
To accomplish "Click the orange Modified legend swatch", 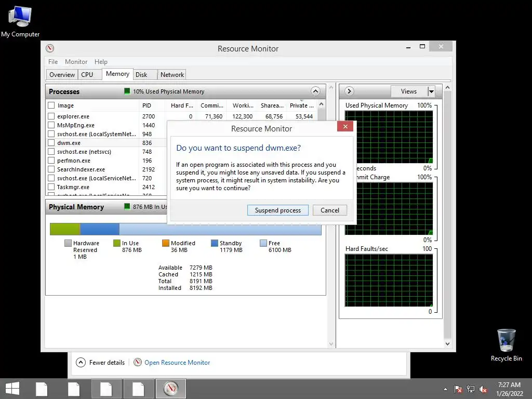I will (x=166, y=243).
